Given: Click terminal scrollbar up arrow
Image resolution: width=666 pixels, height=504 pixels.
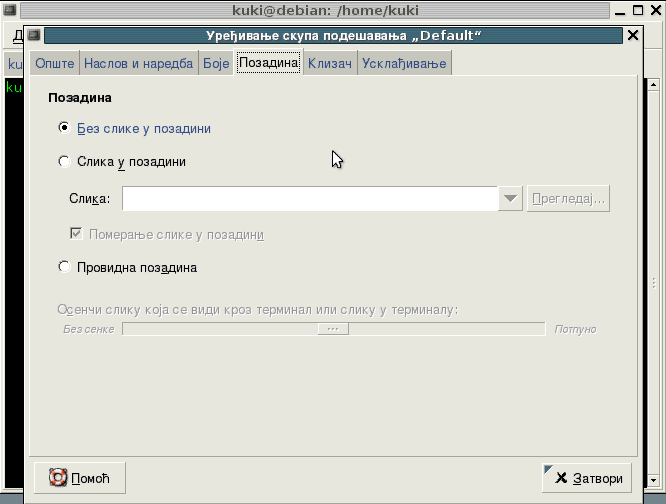Looking at the screenshot, I should click(x=654, y=84).
